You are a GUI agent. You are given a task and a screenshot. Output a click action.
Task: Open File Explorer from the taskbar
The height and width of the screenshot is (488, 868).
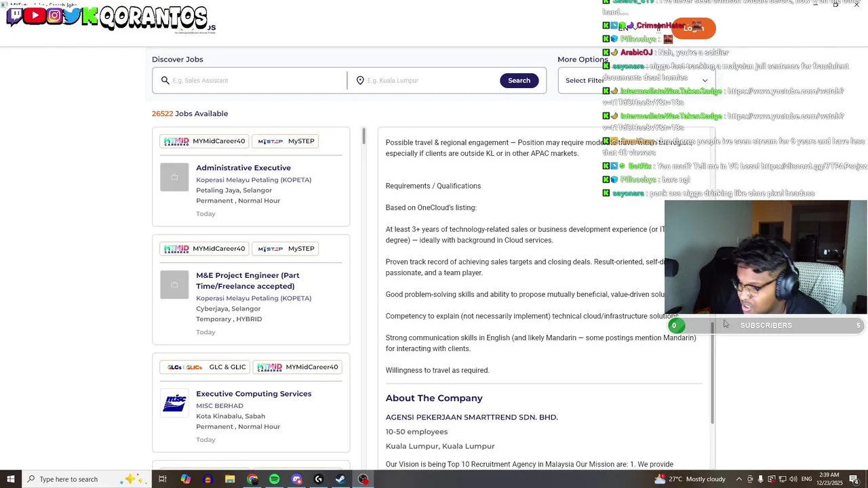[x=230, y=479]
